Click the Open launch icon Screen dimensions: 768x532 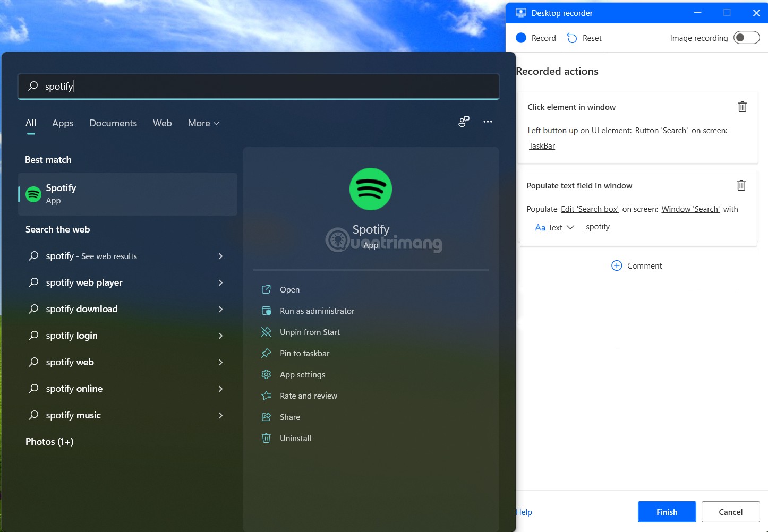[266, 289]
